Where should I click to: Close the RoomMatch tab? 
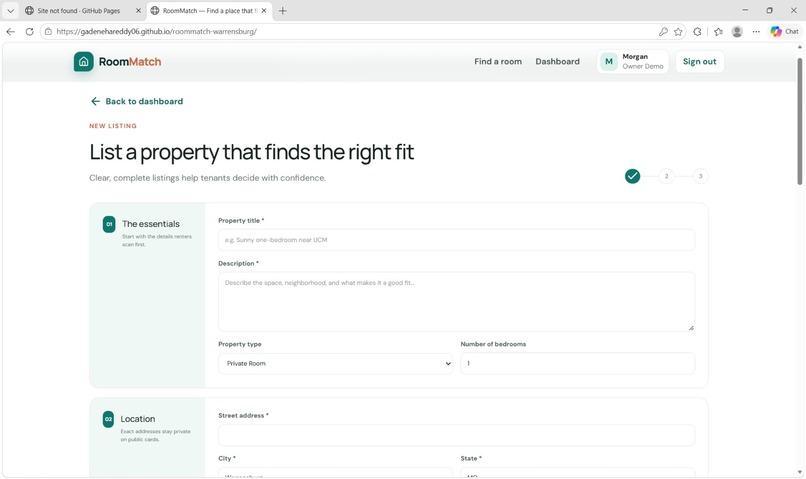click(x=264, y=10)
